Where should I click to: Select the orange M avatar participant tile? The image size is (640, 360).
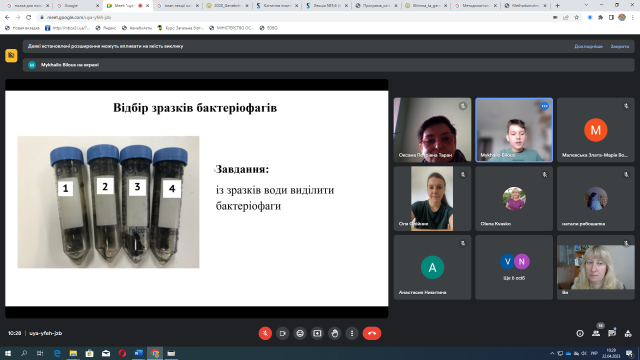(x=596, y=130)
